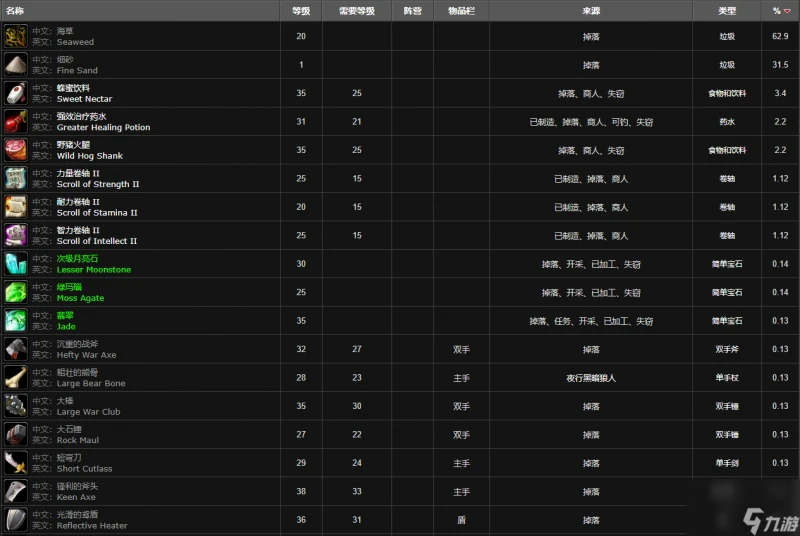800x536 pixels.
Task: Click the 来源 column header
Action: click(591, 11)
